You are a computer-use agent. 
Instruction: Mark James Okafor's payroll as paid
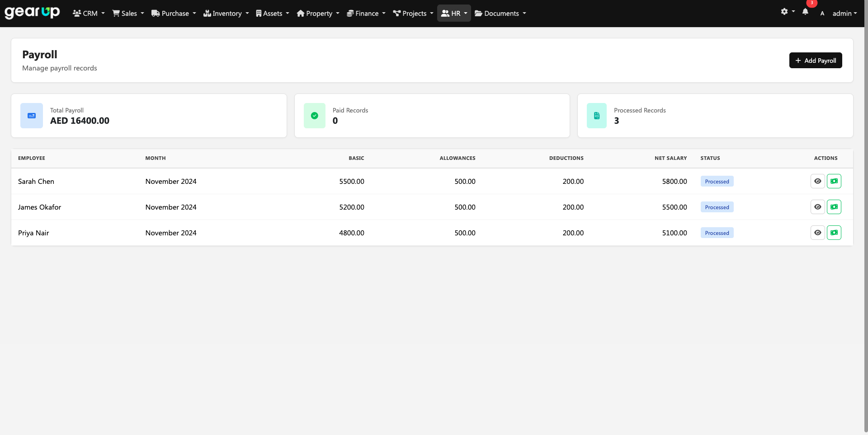(x=834, y=207)
